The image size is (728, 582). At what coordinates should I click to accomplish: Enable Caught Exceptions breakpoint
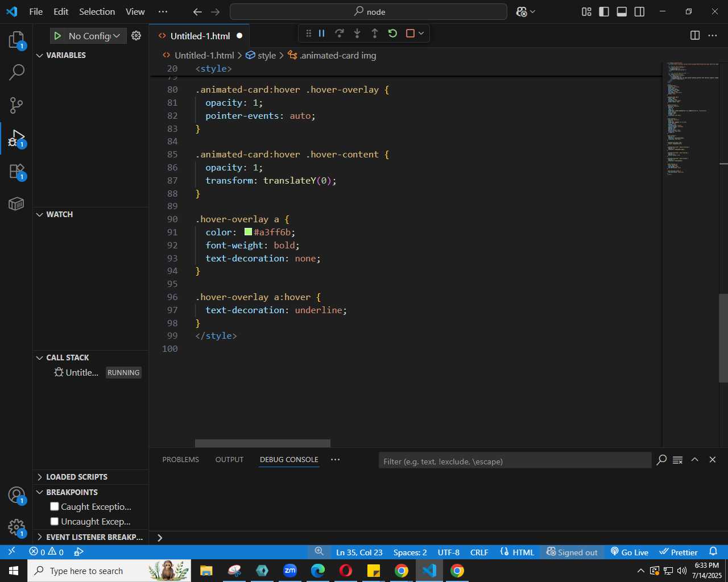55,506
